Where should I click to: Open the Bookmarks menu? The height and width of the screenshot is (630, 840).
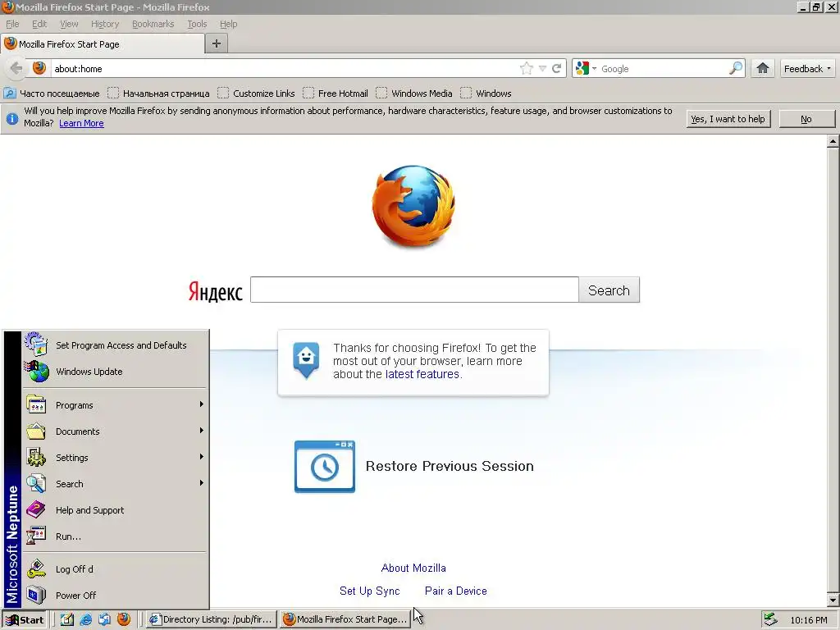click(x=153, y=24)
